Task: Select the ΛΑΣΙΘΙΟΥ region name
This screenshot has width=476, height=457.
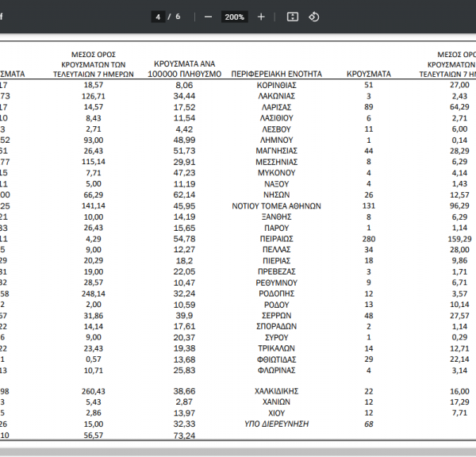Action: (x=277, y=118)
